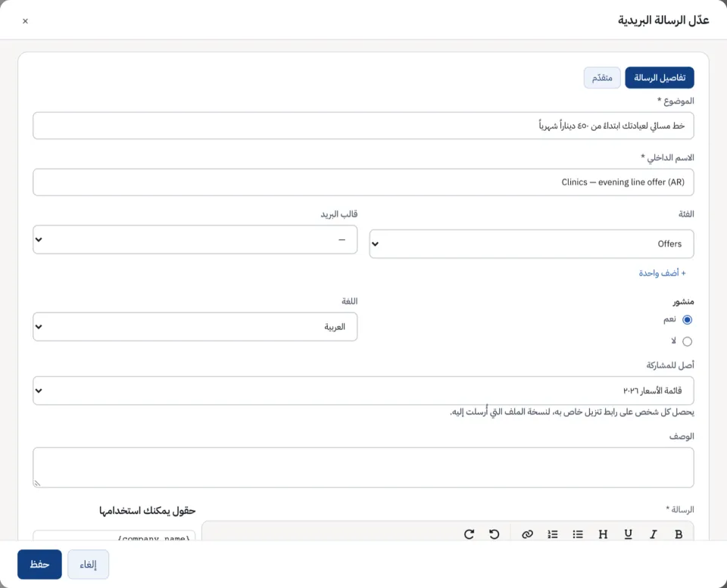Switch to متقدّم tab
Screen dimensions: 727x588
602,77
